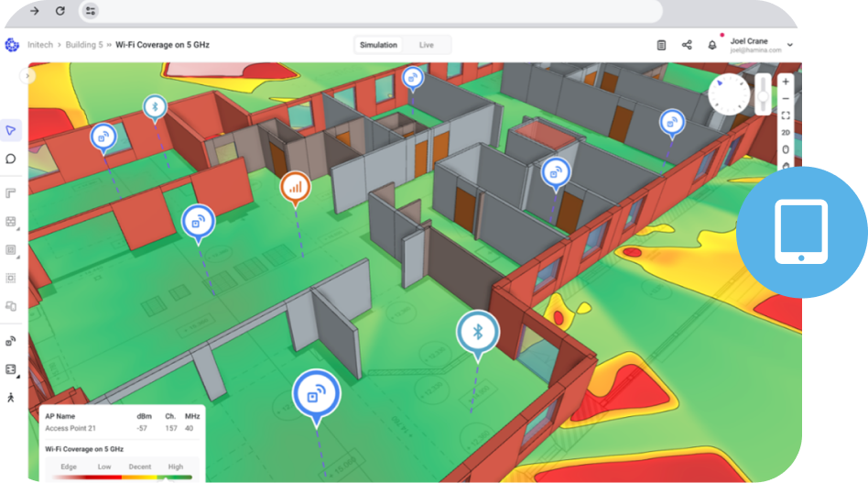The height and width of the screenshot is (483, 868).
Task: Click the orange signal-strength marker on map
Action: click(x=295, y=187)
